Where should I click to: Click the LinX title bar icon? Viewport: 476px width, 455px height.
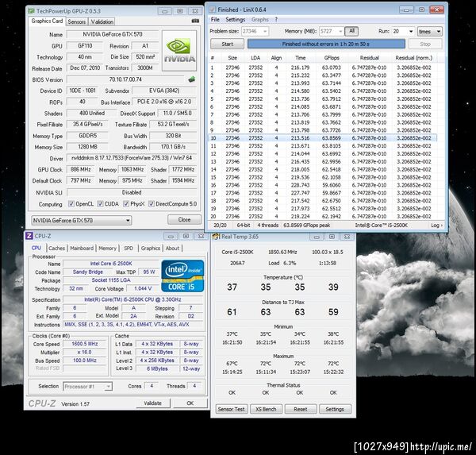213,9
